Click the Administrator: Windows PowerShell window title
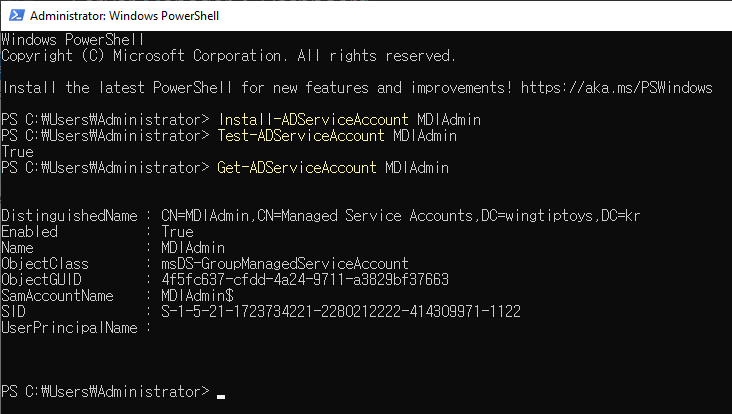732x414 pixels. click(x=124, y=16)
